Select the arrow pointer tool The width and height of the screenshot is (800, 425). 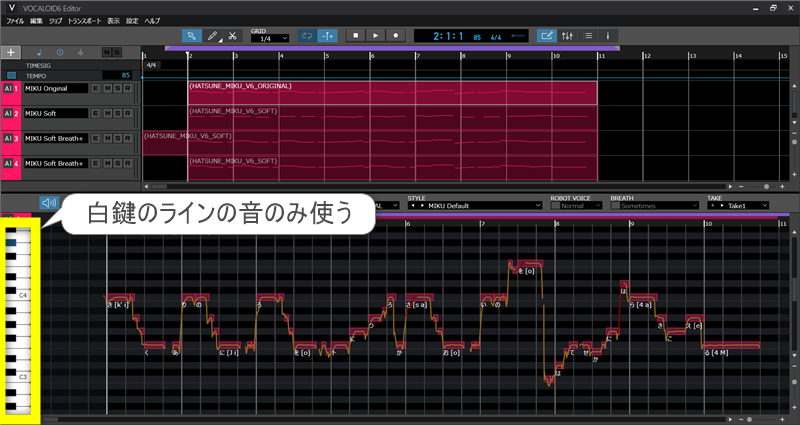(x=192, y=36)
